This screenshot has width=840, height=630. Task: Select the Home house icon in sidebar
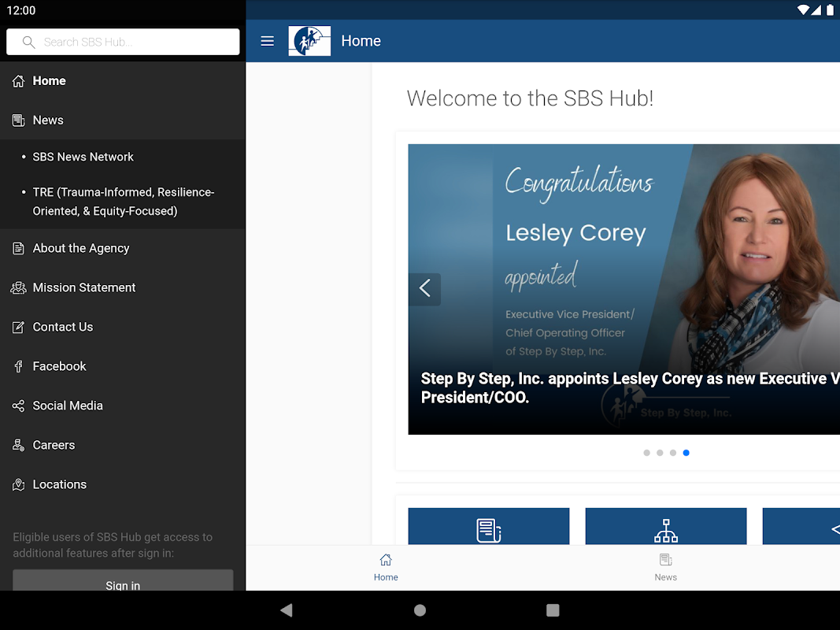[x=18, y=81]
